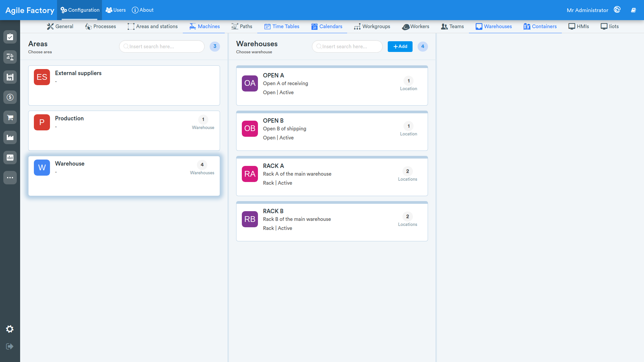Open the save/disk sidebar icon
This screenshot has width=644, height=362.
click(x=10, y=77)
